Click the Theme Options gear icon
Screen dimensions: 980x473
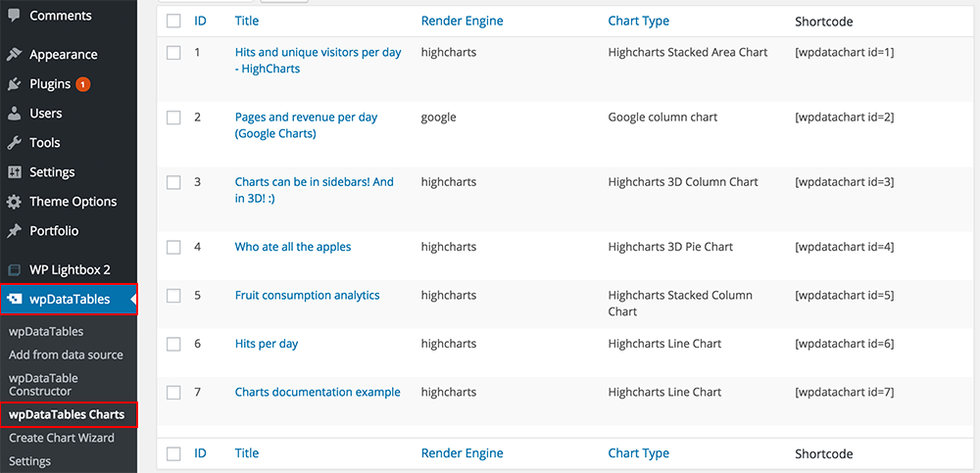tap(14, 201)
